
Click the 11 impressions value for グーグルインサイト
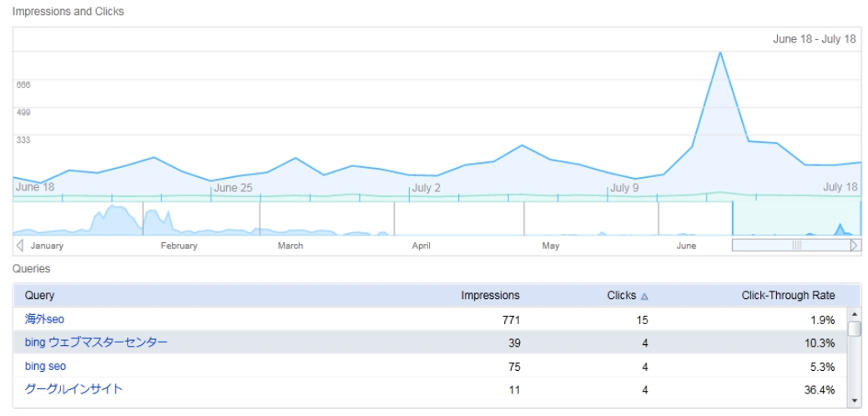[514, 390]
